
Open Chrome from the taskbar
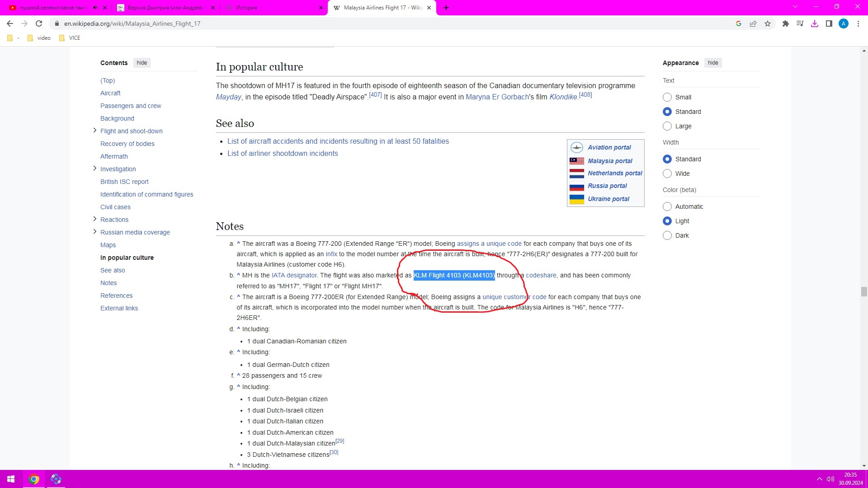34,479
